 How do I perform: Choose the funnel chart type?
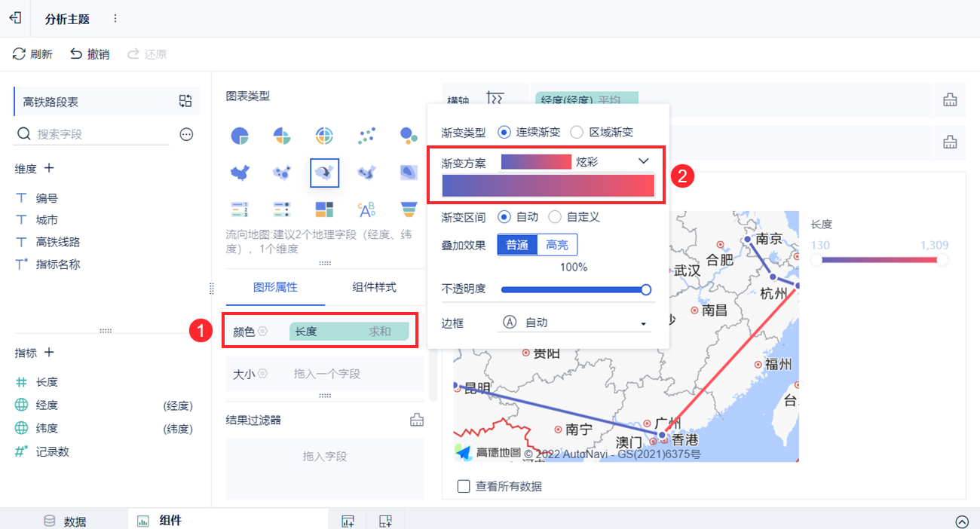(x=409, y=209)
